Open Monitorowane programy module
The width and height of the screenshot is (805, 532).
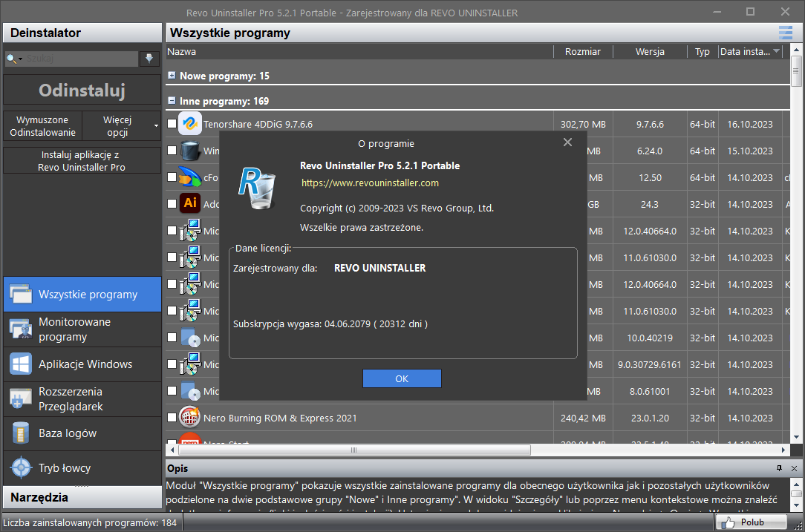pos(82,329)
